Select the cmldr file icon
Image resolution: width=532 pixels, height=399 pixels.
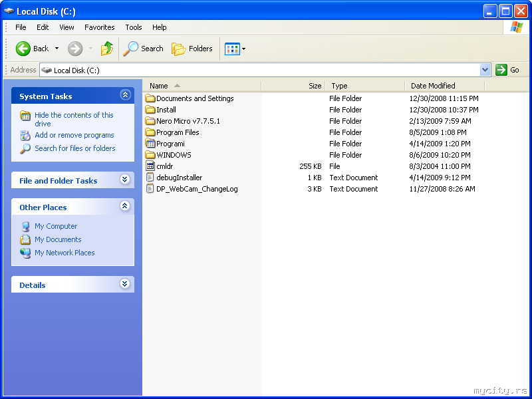150,166
